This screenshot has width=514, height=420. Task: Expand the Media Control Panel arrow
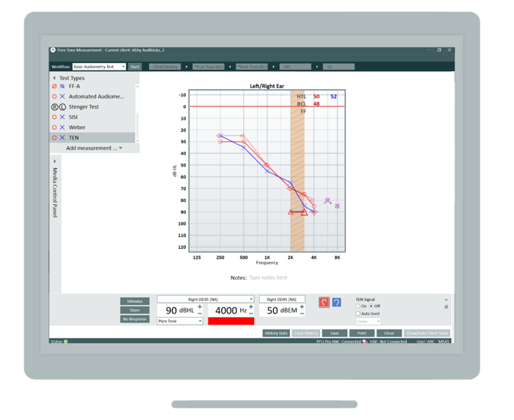[54, 159]
